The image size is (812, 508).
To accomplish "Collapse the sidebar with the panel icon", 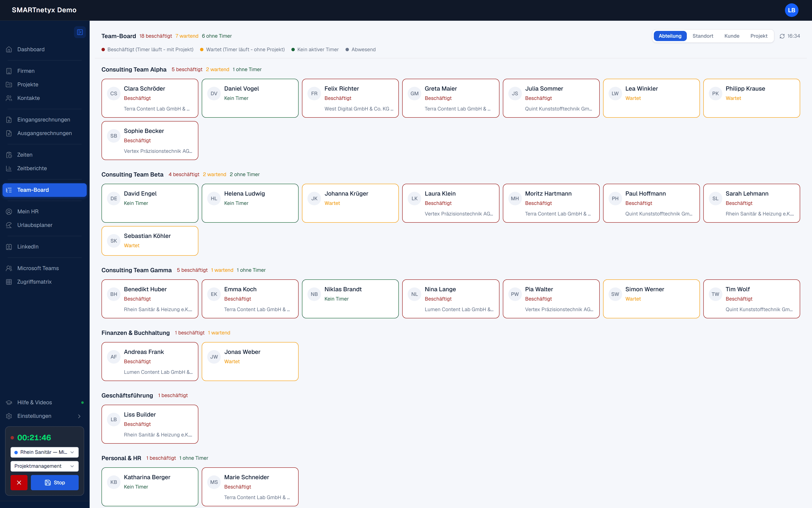I will click(80, 32).
